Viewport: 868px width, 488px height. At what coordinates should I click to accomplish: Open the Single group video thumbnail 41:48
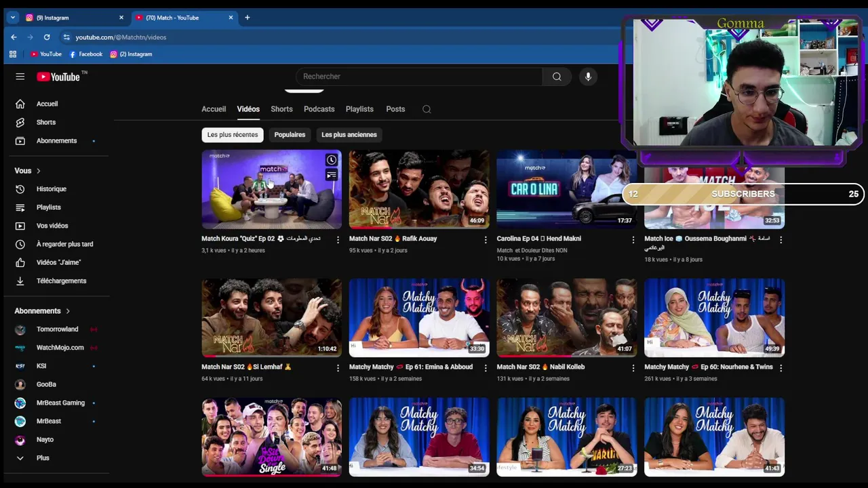click(271, 437)
